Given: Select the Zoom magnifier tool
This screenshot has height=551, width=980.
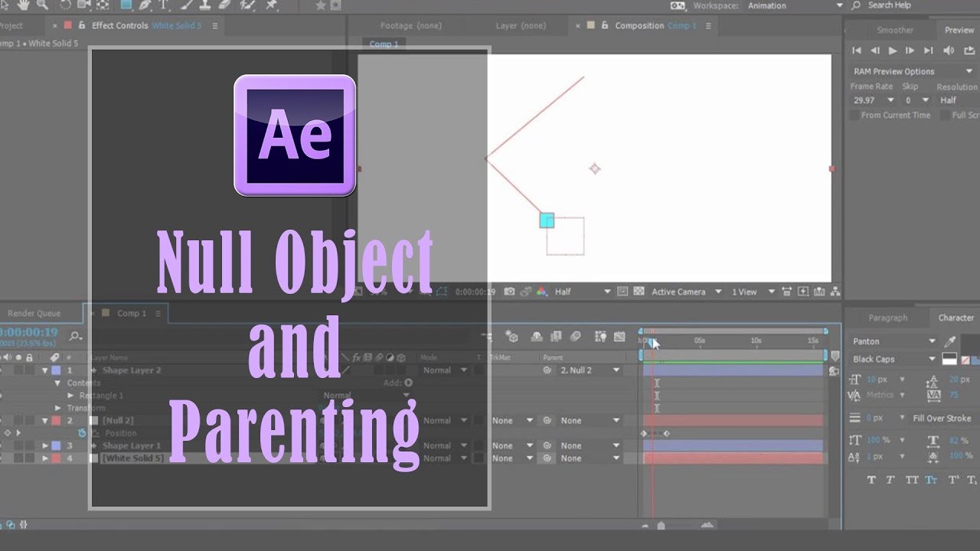Looking at the screenshot, I should tap(41, 5).
